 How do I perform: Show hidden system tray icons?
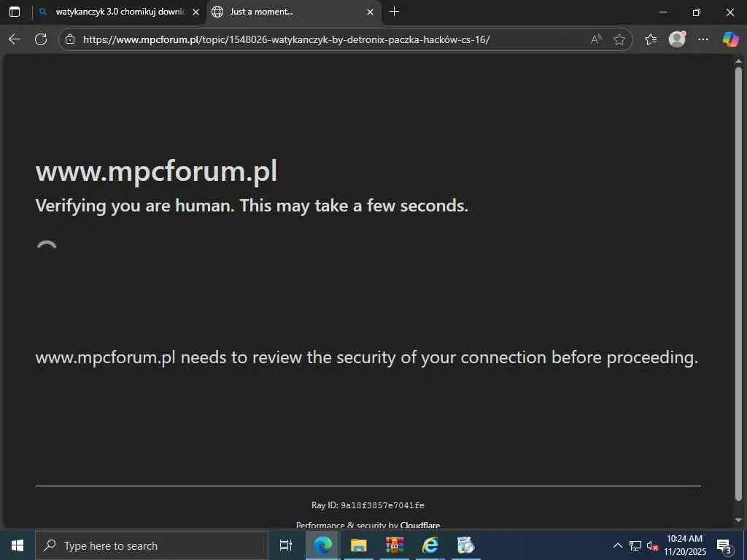pos(617,545)
